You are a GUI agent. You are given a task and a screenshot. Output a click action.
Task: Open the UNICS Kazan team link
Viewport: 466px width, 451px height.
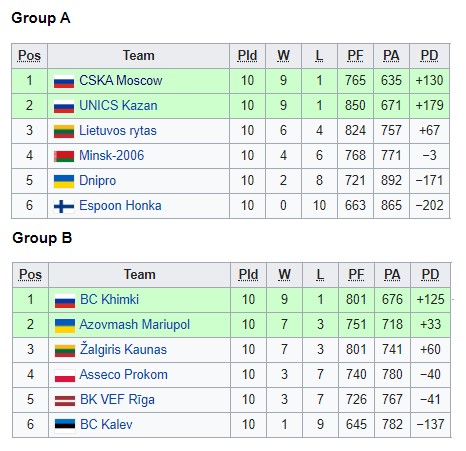(x=118, y=106)
